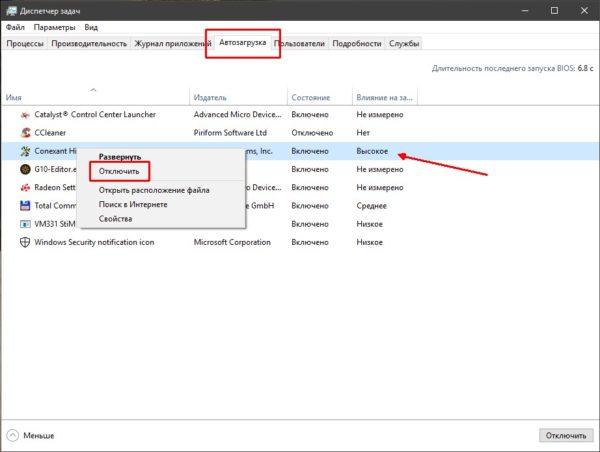Select the CCleaner entry name
Image resolution: width=600 pixels, height=452 pixels.
click(x=50, y=133)
